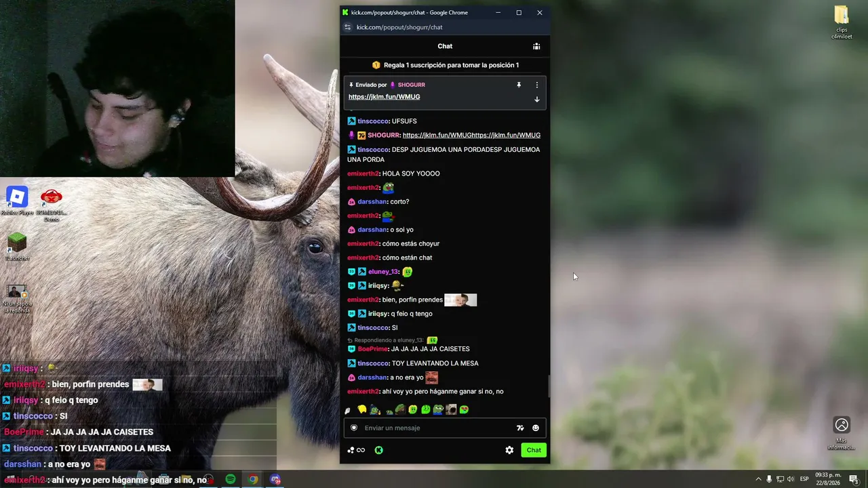Click the image emote in 'bien, porfin prendes' message
Screen dimensions: 868x488
click(460, 300)
